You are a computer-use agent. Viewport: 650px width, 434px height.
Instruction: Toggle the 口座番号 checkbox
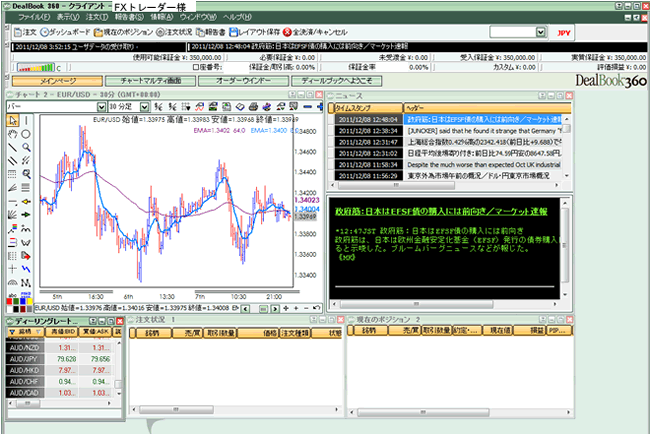[x=196, y=67]
